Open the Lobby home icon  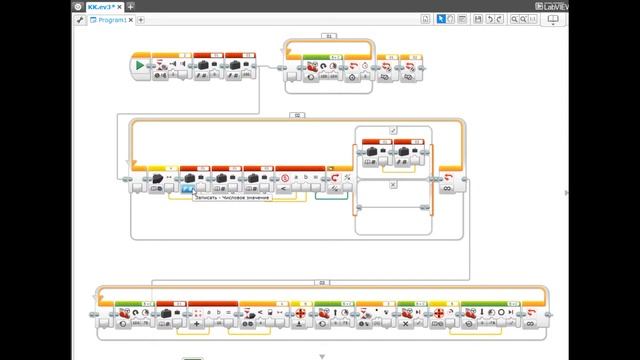(78, 7)
